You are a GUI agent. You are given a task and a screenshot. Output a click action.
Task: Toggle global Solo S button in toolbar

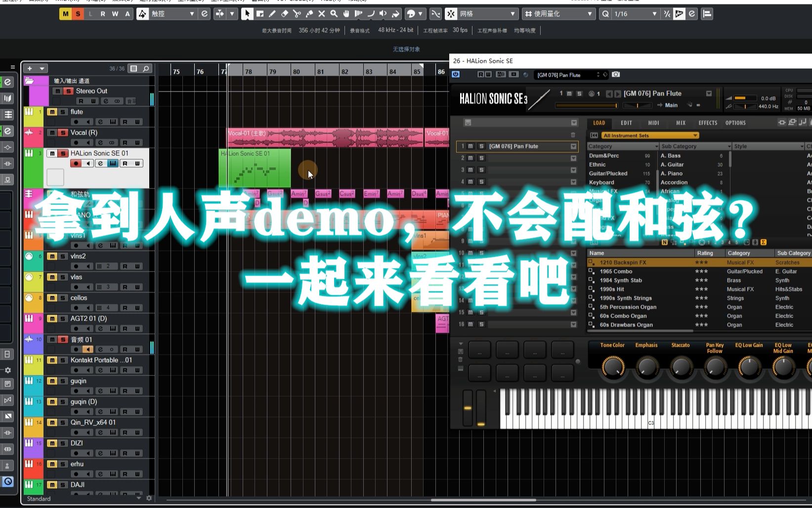coord(78,14)
